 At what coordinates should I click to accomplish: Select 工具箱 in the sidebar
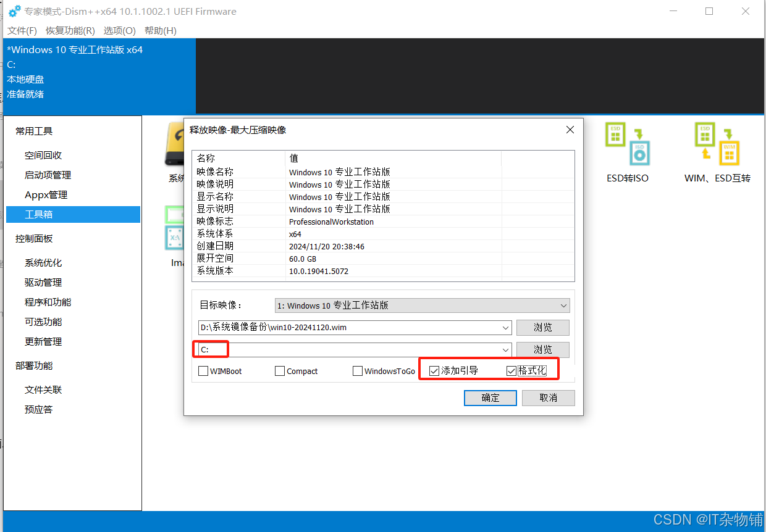pos(73,215)
